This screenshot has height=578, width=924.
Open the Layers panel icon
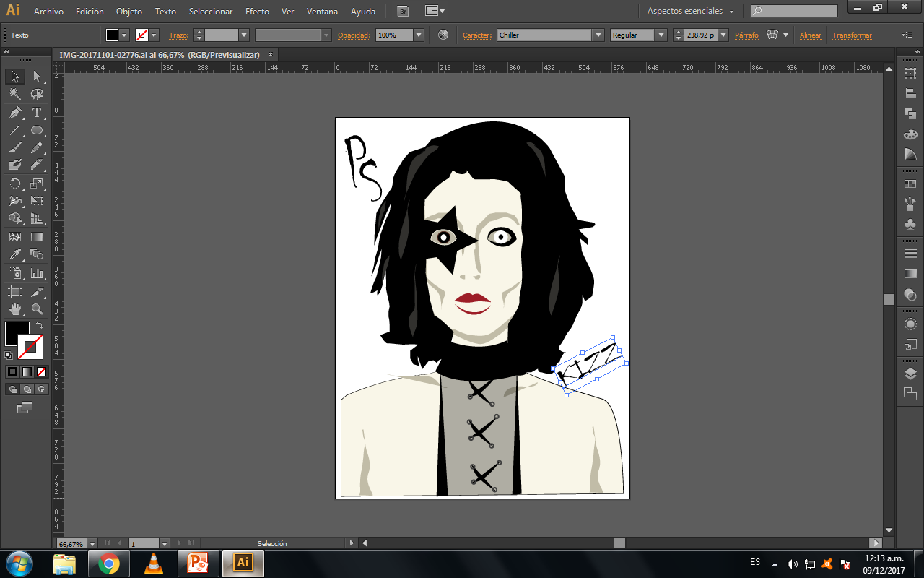tap(910, 374)
